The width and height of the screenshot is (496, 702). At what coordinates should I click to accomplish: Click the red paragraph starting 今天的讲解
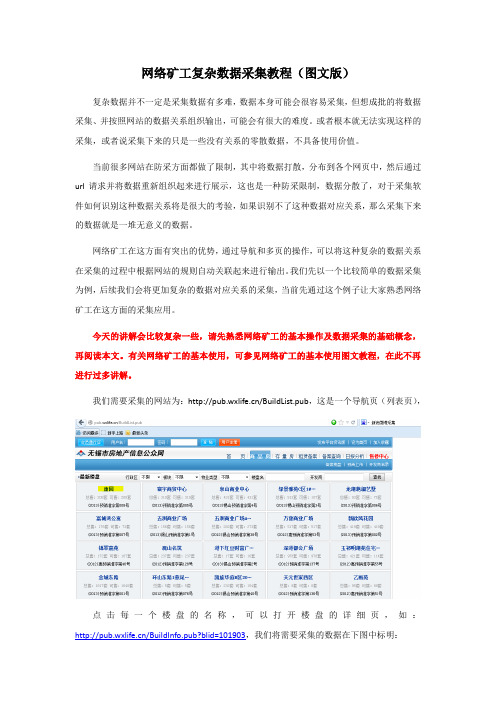248,356
